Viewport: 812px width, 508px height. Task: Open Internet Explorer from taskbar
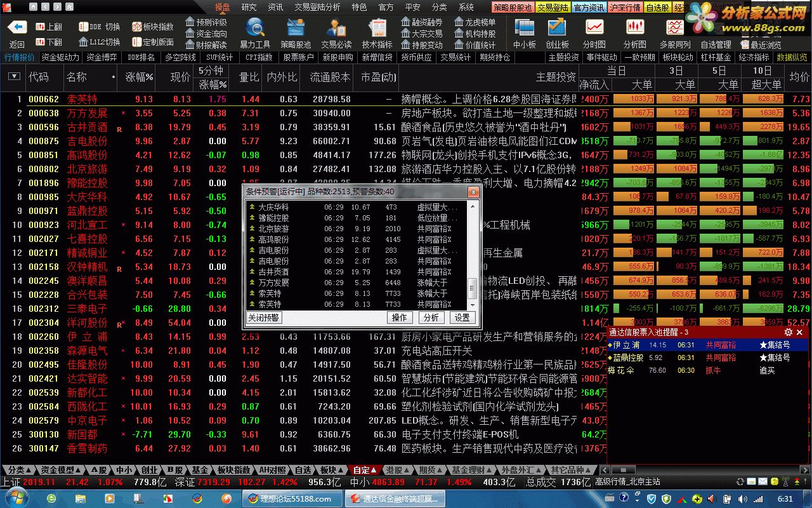coord(52,498)
